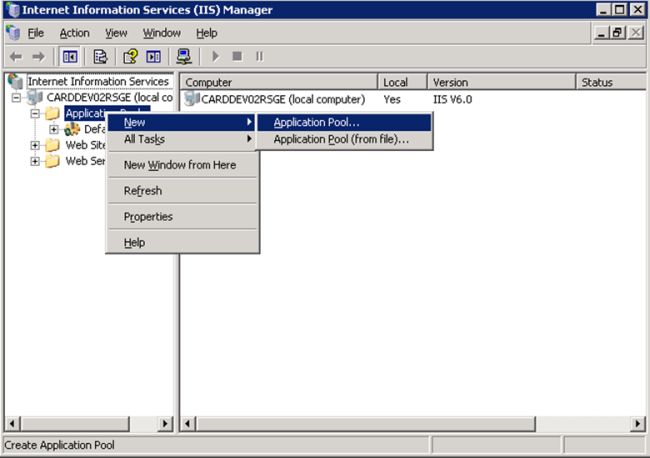Choose Application Pool... from the submenu
Image resolution: width=650 pixels, height=458 pixels.
point(344,122)
